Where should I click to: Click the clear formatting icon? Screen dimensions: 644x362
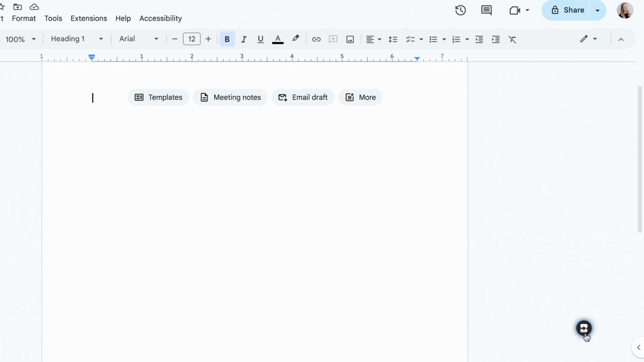coord(512,39)
